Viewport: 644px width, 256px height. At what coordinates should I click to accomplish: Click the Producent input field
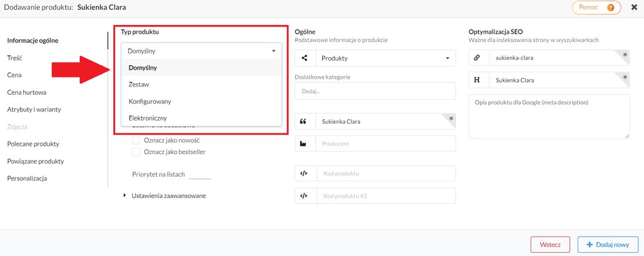pyautogui.click(x=386, y=144)
